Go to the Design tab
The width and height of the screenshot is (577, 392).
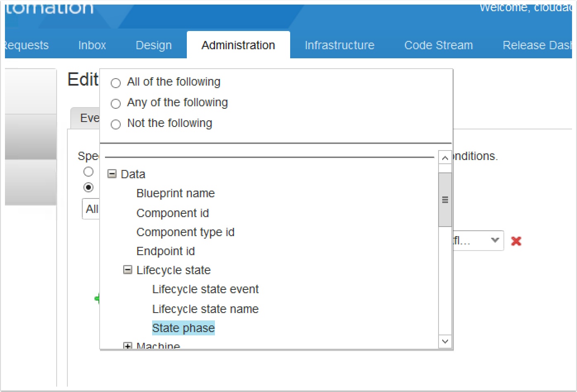[154, 45]
